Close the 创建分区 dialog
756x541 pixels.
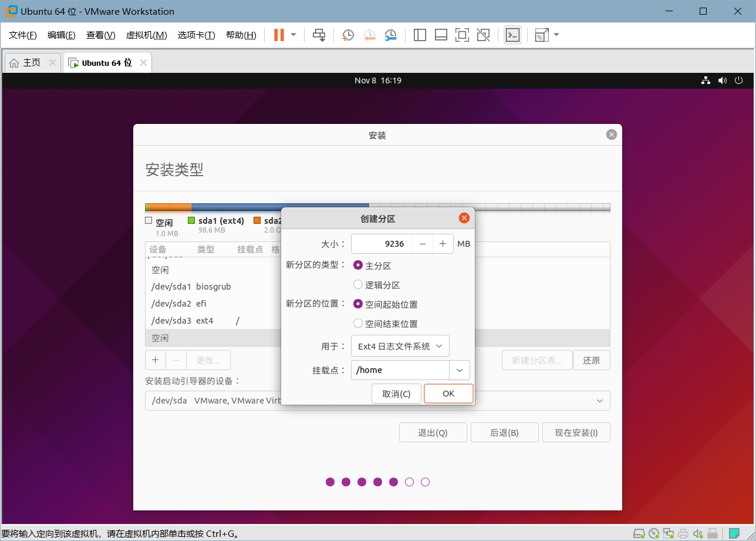point(464,218)
